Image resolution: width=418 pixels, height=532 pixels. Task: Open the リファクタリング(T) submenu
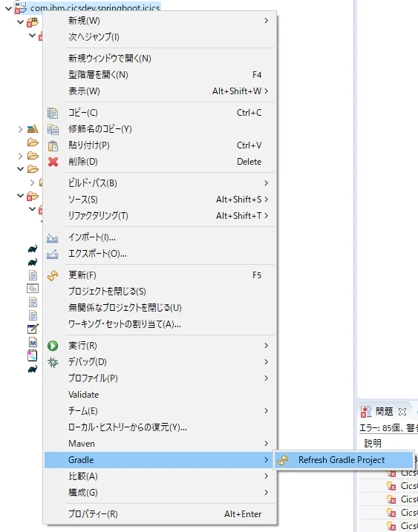click(x=160, y=216)
